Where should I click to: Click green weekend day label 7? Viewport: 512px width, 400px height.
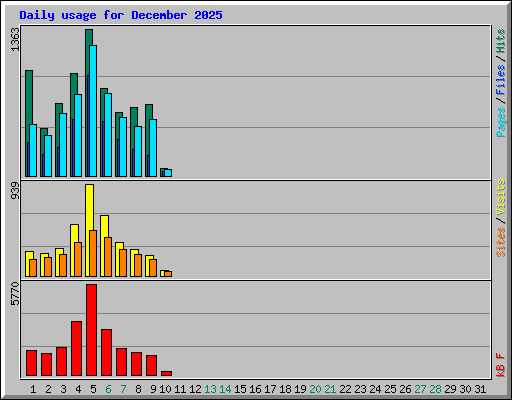[x=123, y=389]
